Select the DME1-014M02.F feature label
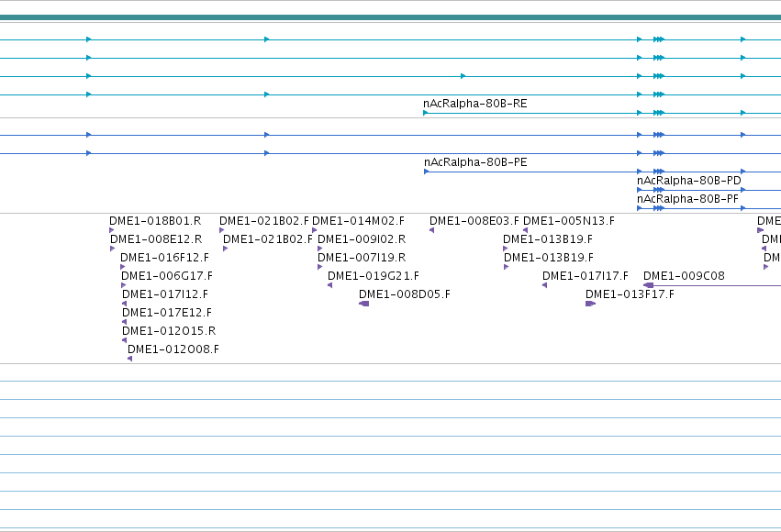This screenshot has width=781, height=532. point(358,221)
